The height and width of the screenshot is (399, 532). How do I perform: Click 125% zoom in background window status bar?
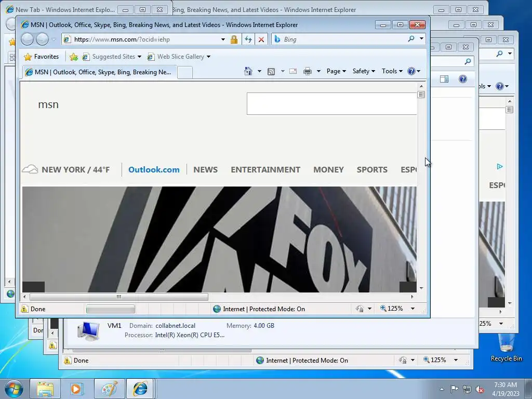(x=438, y=360)
